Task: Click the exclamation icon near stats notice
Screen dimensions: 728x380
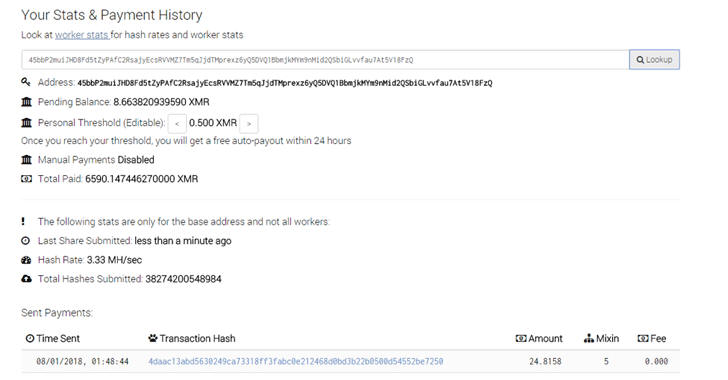Action: coord(23,222)
